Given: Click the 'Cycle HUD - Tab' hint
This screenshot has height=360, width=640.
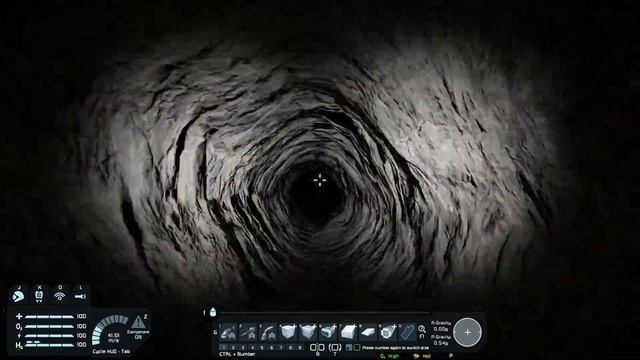Looking at the screenshot, I should [111, 351].
